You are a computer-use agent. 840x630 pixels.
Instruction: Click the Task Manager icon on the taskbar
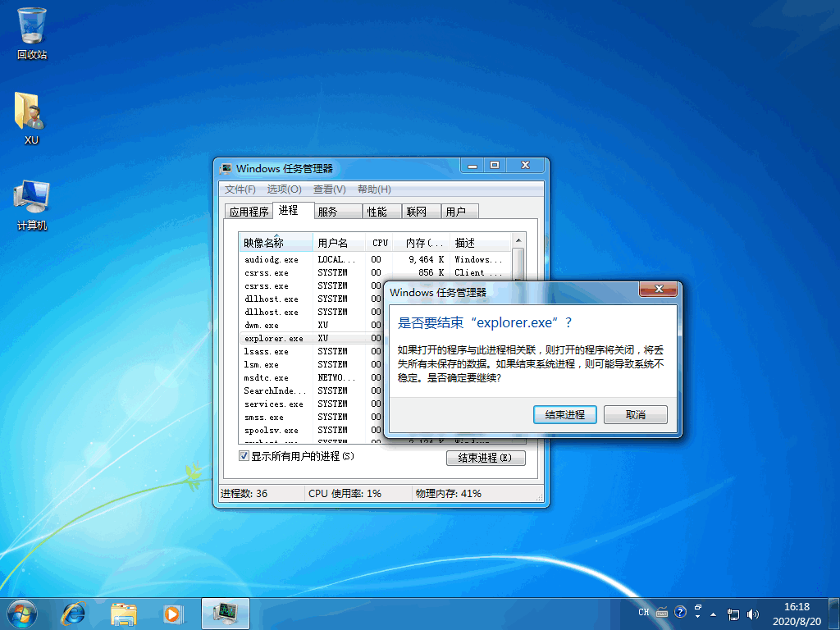[224, 613]
